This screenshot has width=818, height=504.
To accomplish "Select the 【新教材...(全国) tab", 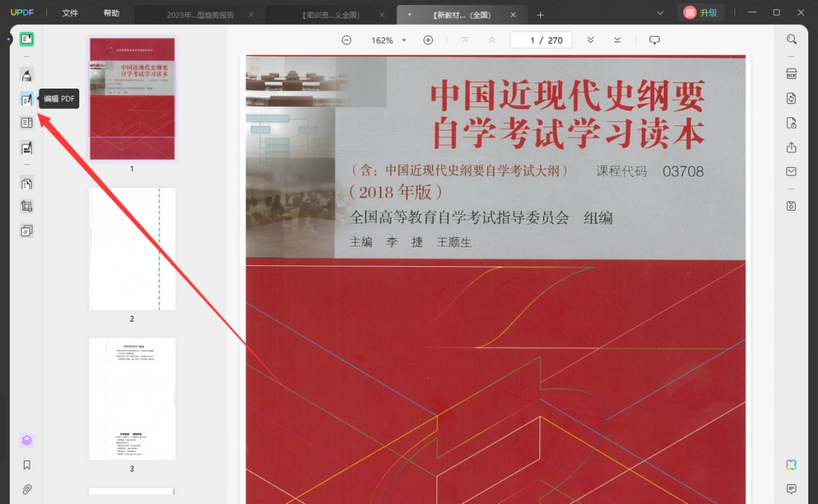I will pyautogui.click(x=463, y=15).
